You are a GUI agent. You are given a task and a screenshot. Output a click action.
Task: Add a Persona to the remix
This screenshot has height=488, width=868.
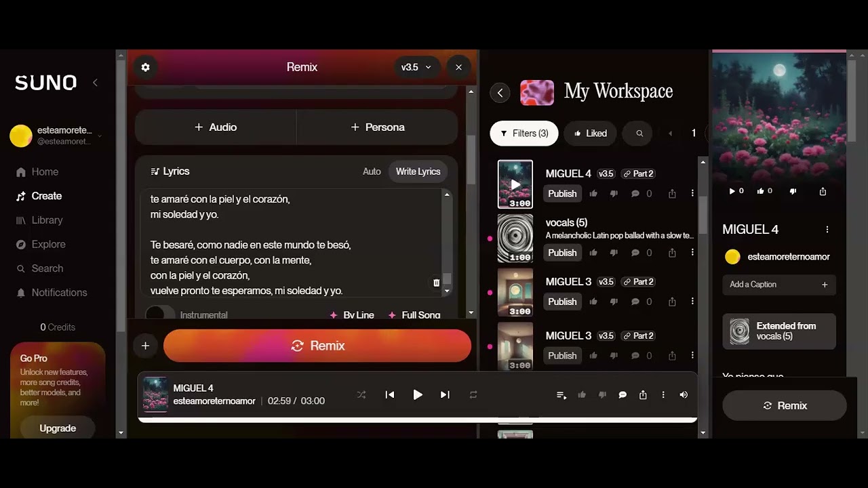[378, 127]
